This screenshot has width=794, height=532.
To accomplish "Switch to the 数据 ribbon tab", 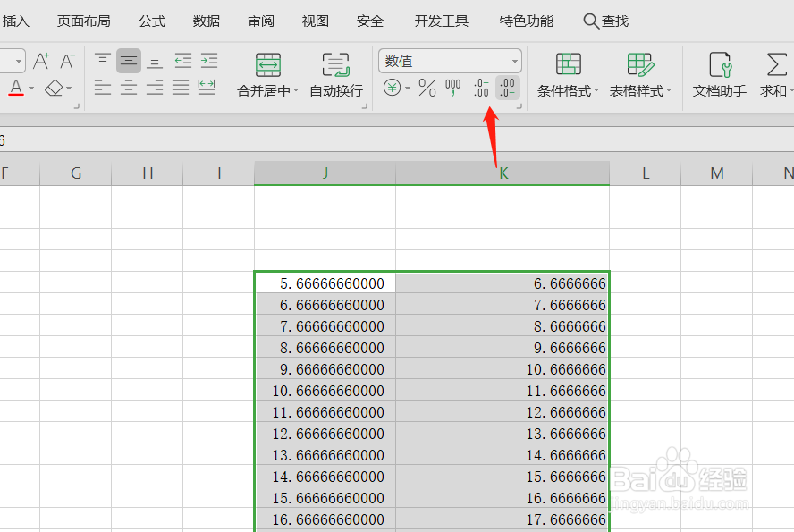I will (206, 21).
